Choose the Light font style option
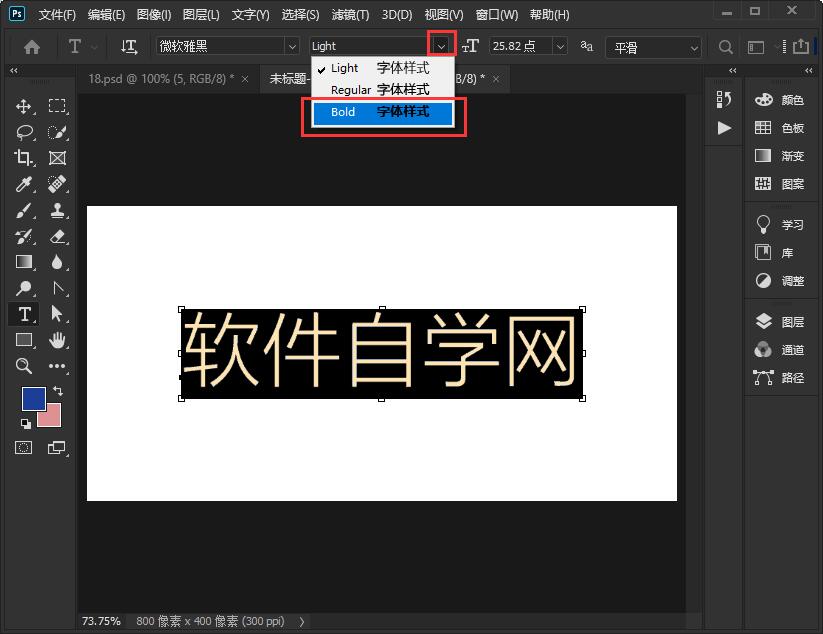Image resolution: width=823 pixels, height=634 pixels. coord(383,68)
